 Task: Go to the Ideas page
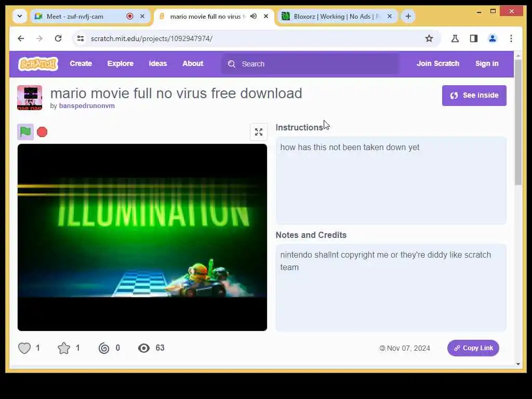(x=158, y=63)
